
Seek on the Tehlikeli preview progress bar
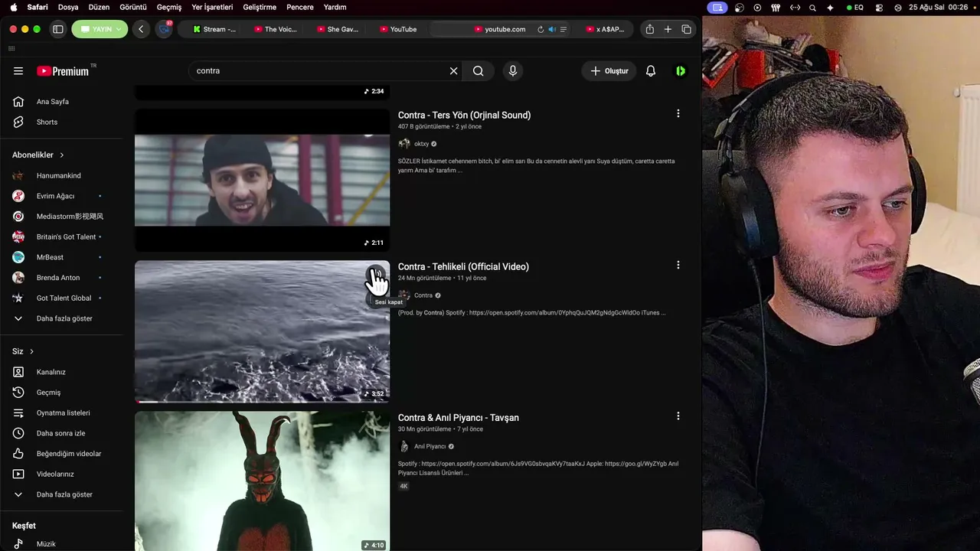click(262, 401)
